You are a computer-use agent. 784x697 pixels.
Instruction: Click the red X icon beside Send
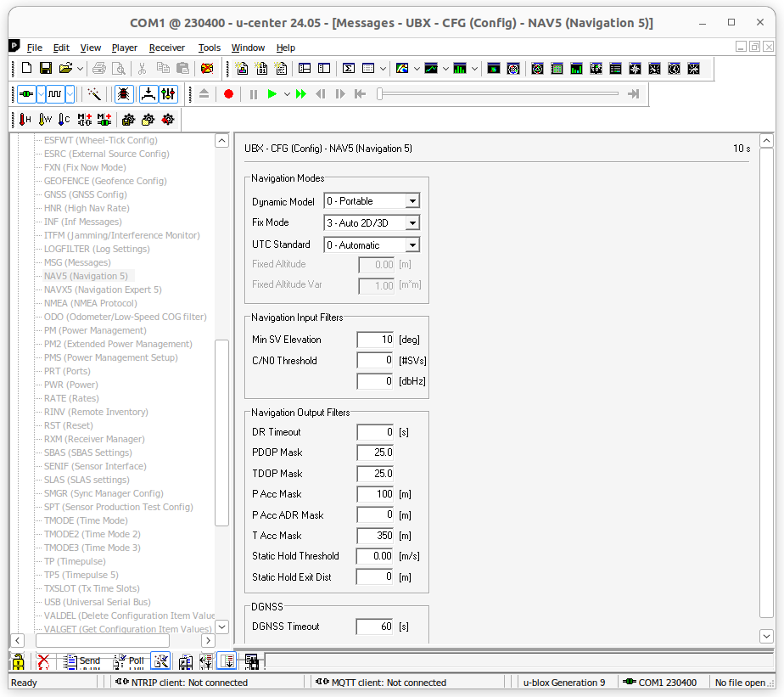[43, 661]
